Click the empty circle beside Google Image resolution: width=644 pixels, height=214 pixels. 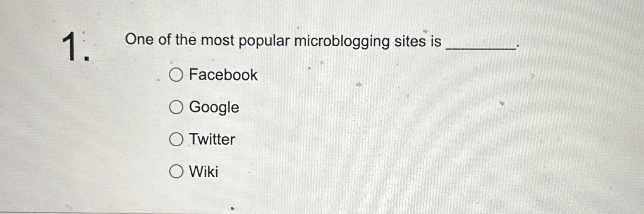tap(177, 108)
